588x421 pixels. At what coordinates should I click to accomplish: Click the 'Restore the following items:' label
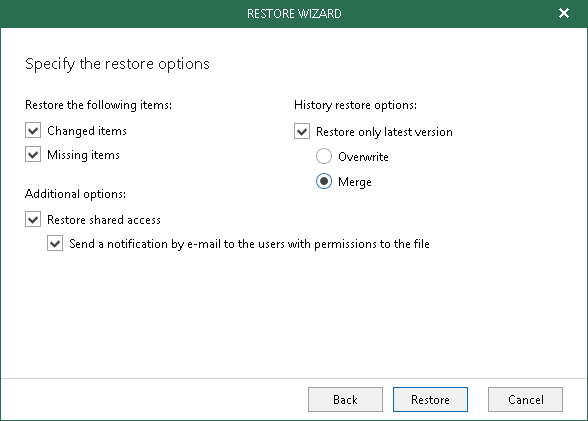98,105
